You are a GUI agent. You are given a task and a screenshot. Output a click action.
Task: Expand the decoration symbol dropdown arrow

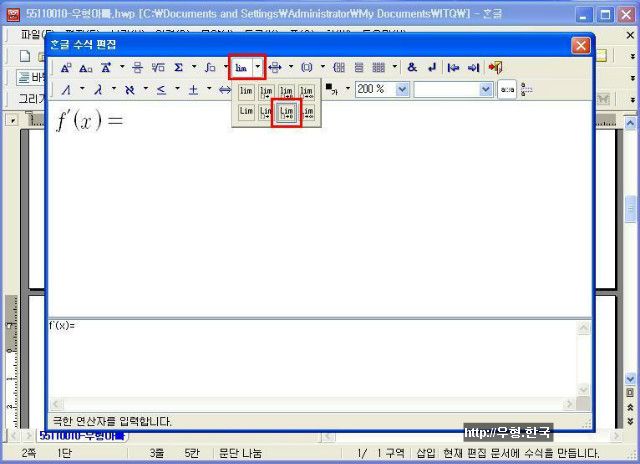[x=122, y=67]
